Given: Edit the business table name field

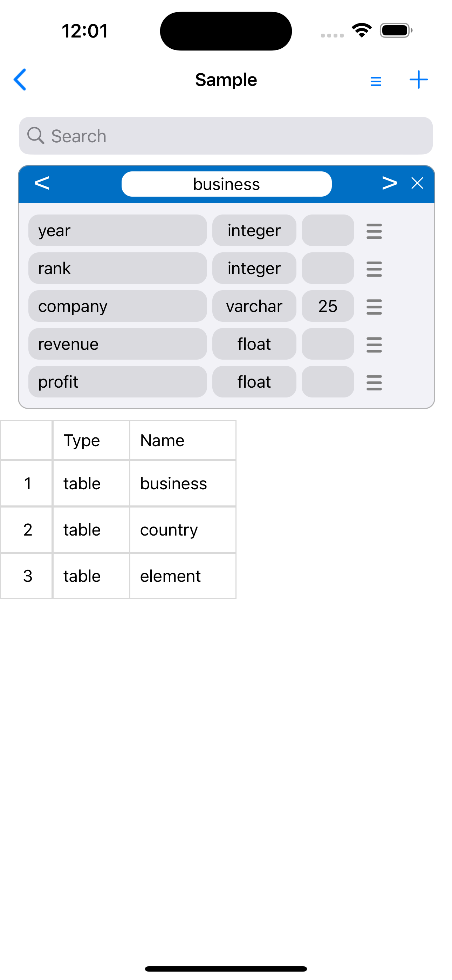Looking at the screenshot, I should (x=226, y=184).
